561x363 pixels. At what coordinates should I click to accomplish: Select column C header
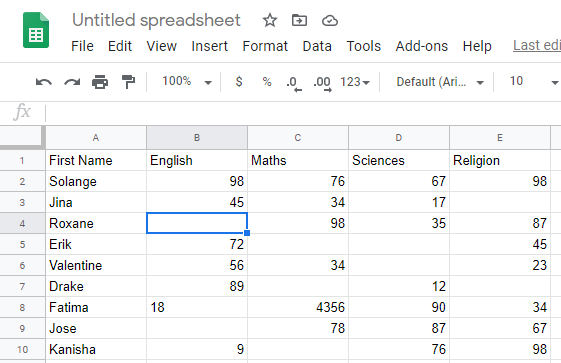(298, 138)
